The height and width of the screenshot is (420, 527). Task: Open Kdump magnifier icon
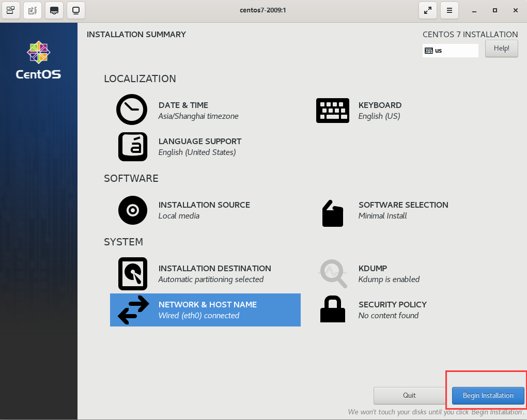click(x=333, y=273)
